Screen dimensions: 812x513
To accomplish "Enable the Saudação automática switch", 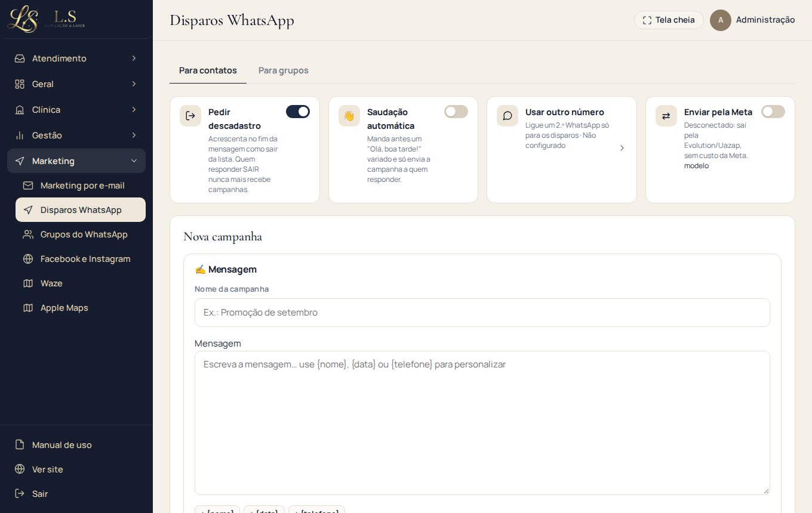I will click(456, 112).
